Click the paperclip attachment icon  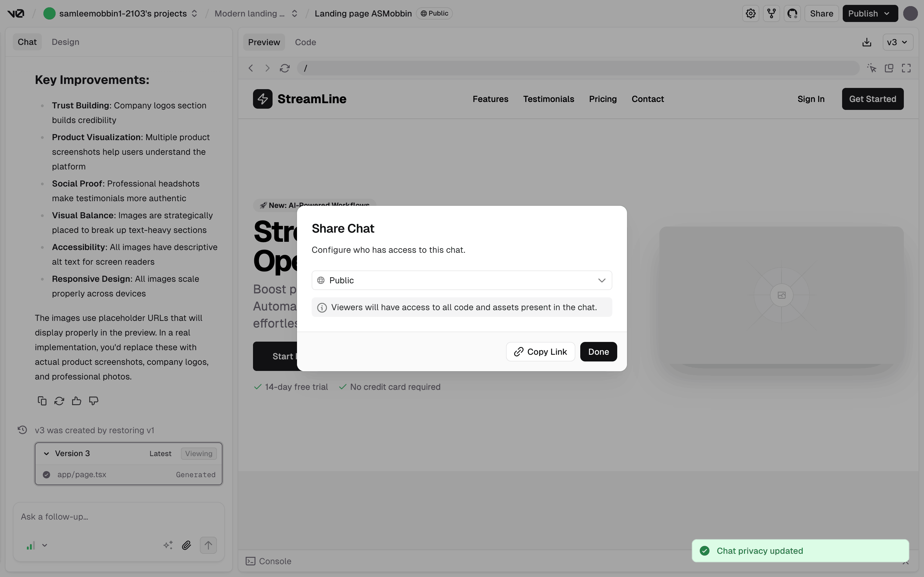(186, 545)
